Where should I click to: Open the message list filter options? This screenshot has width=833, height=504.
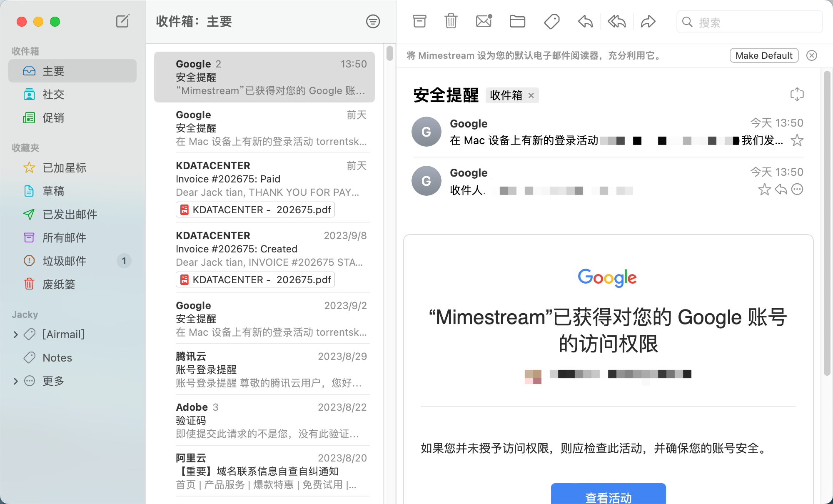coord(373,21)
